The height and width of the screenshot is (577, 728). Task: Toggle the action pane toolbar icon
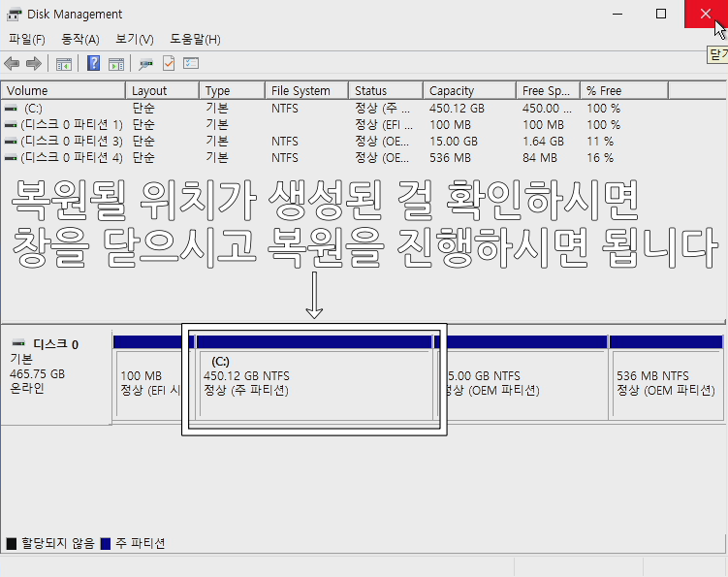coord(116,64)
